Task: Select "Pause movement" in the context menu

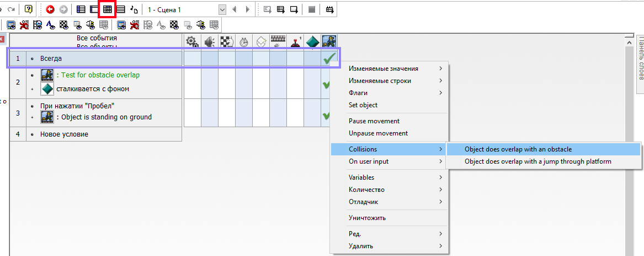Action: click(x=374, y=121)
